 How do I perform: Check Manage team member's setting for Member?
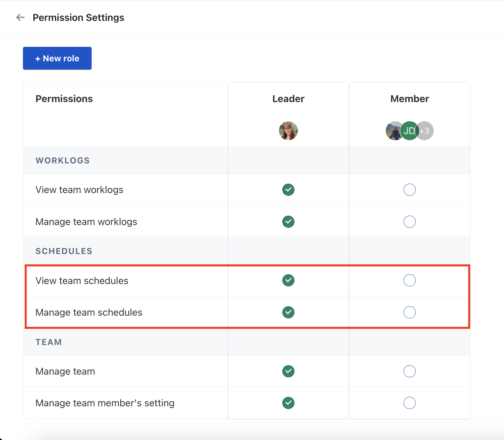tap(409, 403)
